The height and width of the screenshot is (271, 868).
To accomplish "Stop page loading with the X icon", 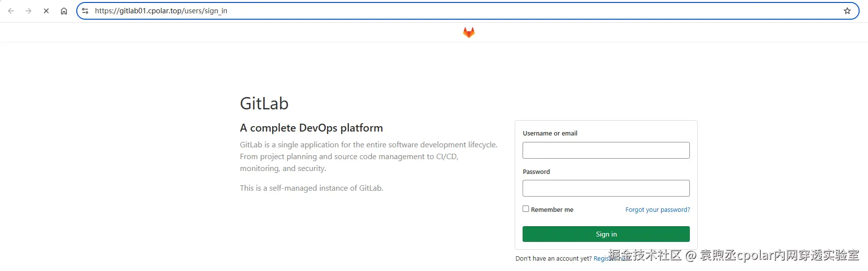I will [x=46, y=11].
